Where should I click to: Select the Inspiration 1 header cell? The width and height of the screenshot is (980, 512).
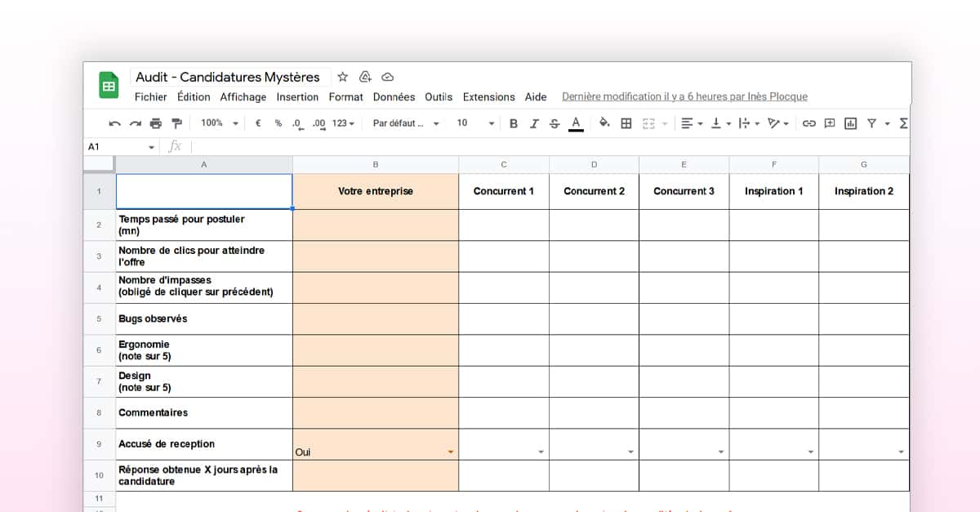coord(773,191)
